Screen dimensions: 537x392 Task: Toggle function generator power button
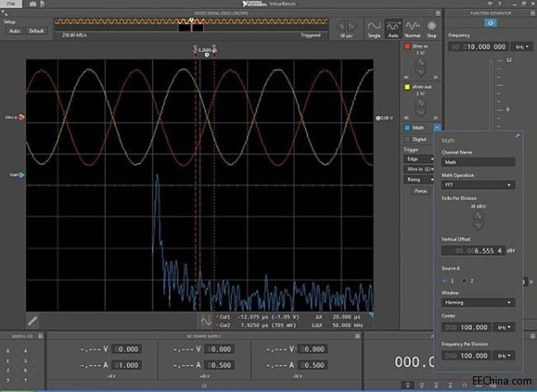[491, 23]
